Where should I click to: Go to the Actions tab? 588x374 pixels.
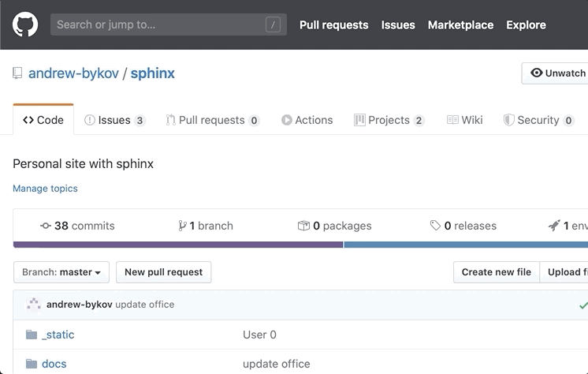click(307, 120)
